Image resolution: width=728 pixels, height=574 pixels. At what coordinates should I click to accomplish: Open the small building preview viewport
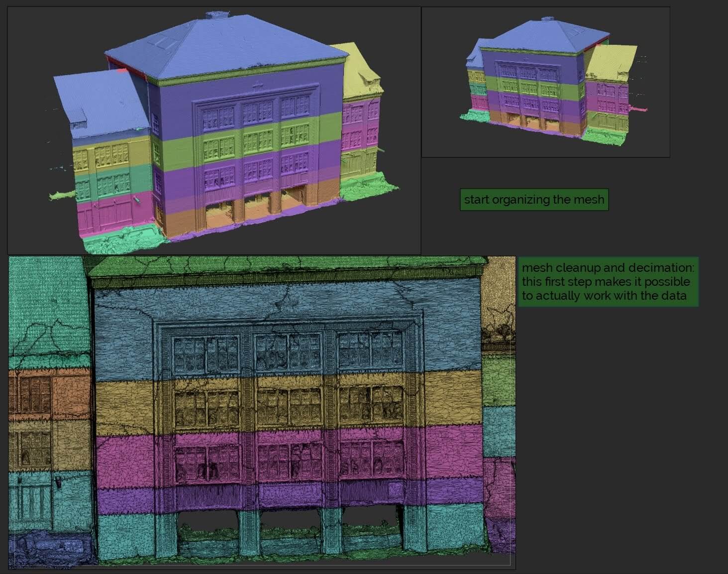[x=545, y=82]
